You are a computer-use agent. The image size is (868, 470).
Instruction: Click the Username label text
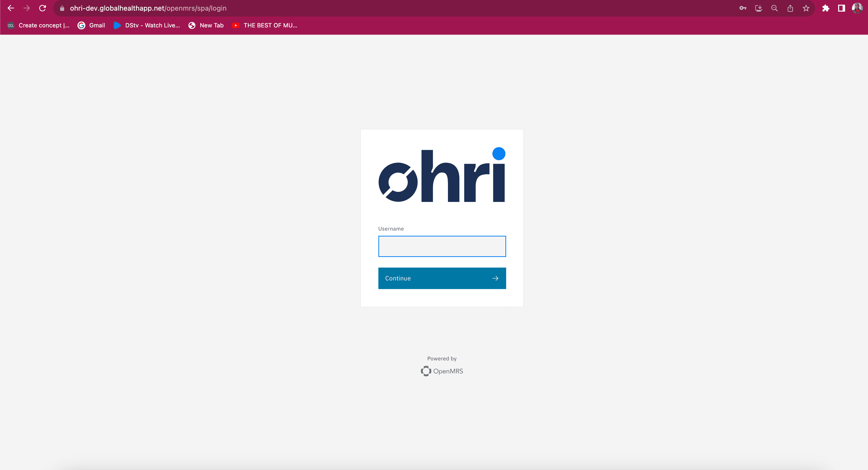click(x=391, y=229)
